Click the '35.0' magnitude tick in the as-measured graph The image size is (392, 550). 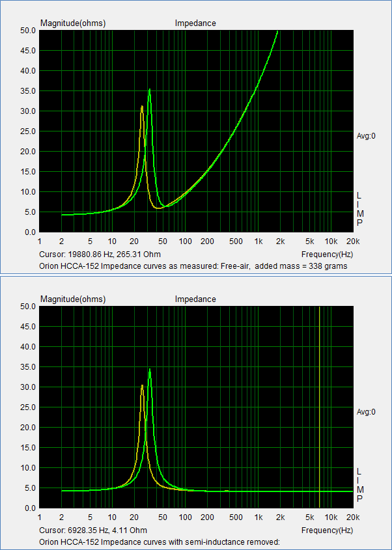click(29, 91)
